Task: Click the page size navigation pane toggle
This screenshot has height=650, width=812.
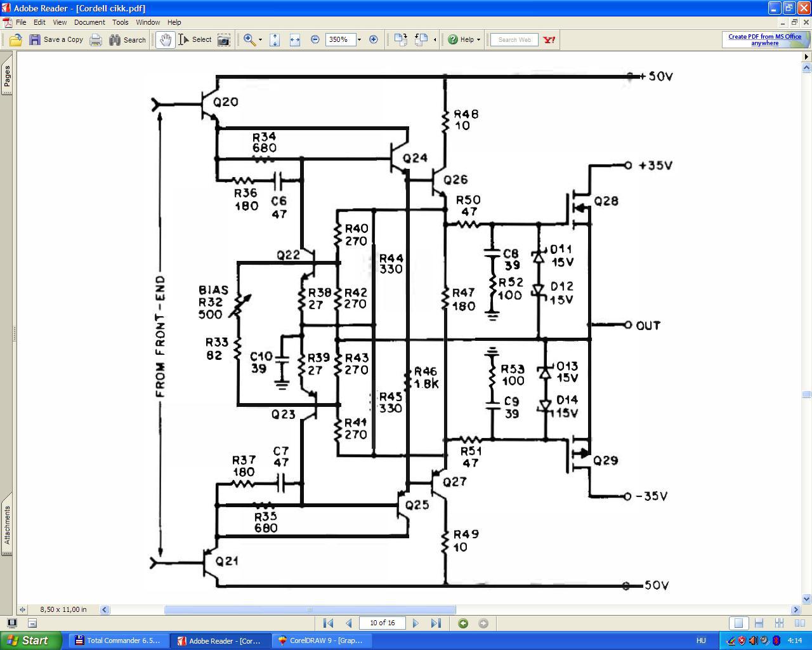Action: 23,609
